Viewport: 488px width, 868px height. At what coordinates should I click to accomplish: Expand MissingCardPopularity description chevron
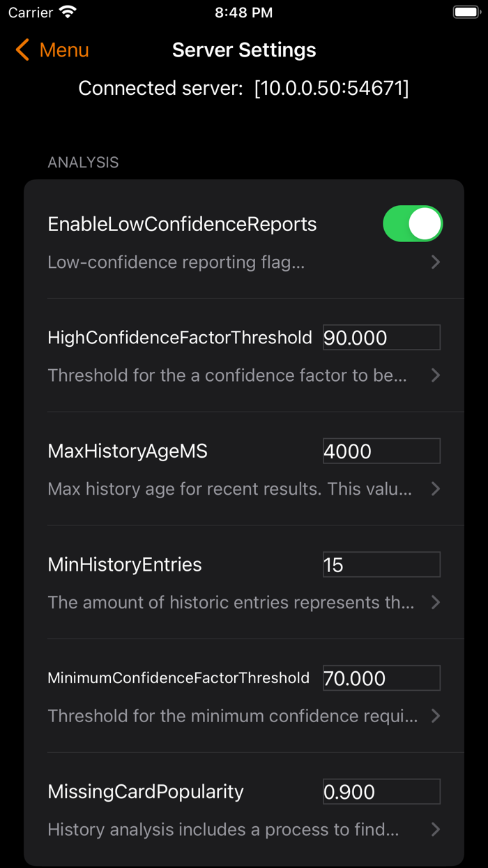click(436, 830)
